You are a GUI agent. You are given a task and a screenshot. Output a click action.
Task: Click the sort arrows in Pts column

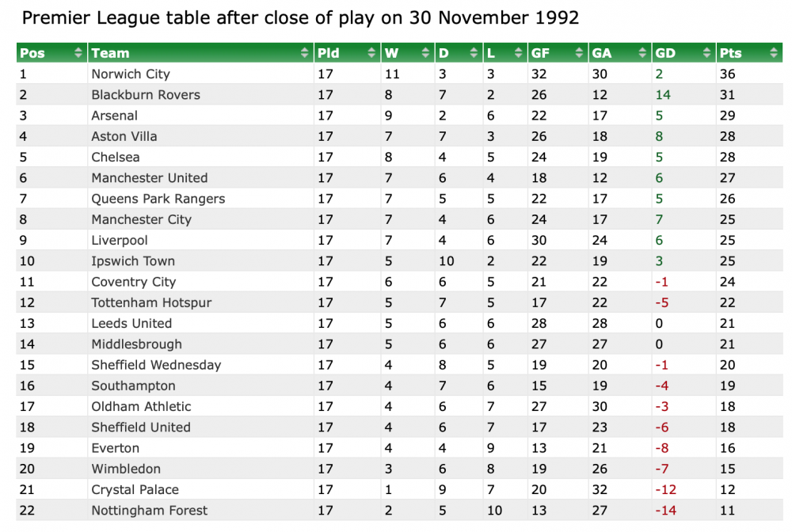(773, 53)
